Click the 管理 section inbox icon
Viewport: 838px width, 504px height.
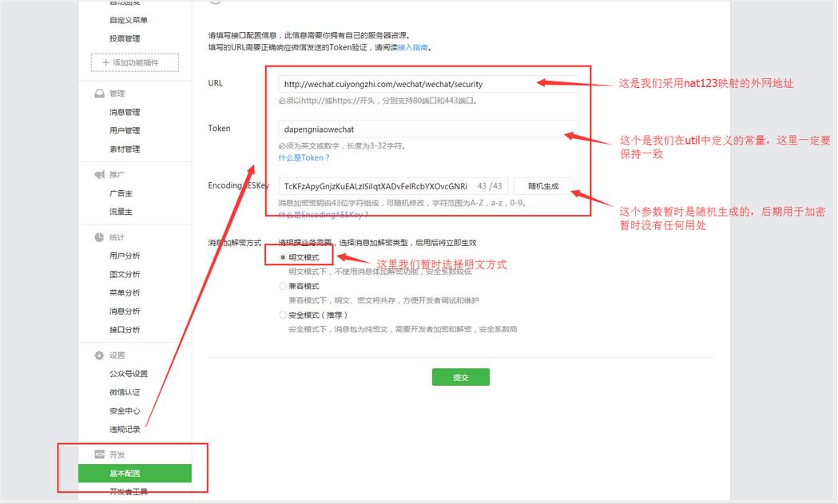point(99,93)
